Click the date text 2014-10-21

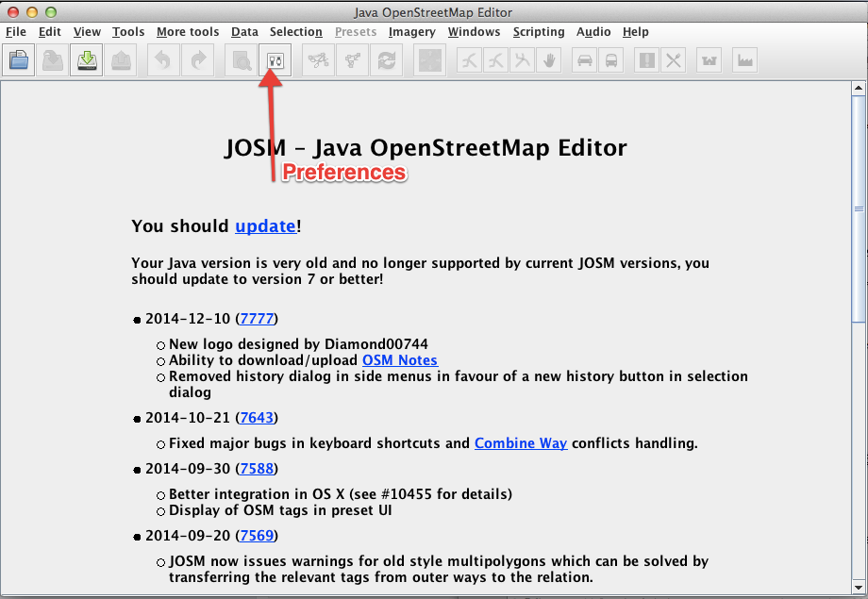188,418
